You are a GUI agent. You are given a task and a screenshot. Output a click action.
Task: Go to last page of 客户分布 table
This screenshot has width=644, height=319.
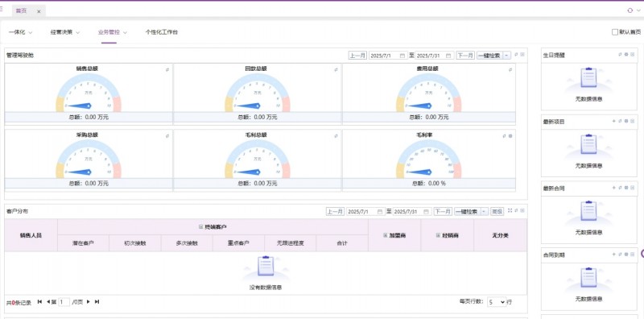[x=97, y=302]
